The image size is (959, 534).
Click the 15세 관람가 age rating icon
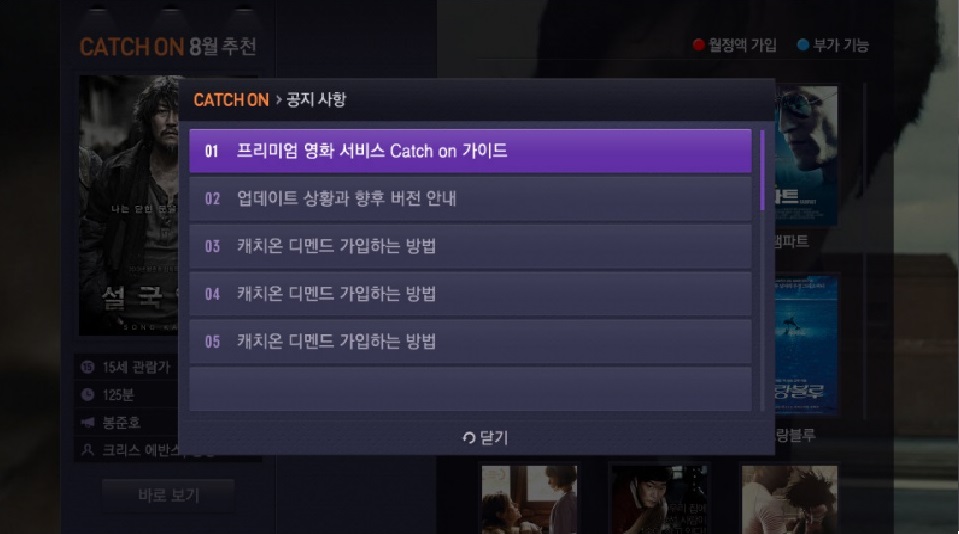[x=87, y=367]
